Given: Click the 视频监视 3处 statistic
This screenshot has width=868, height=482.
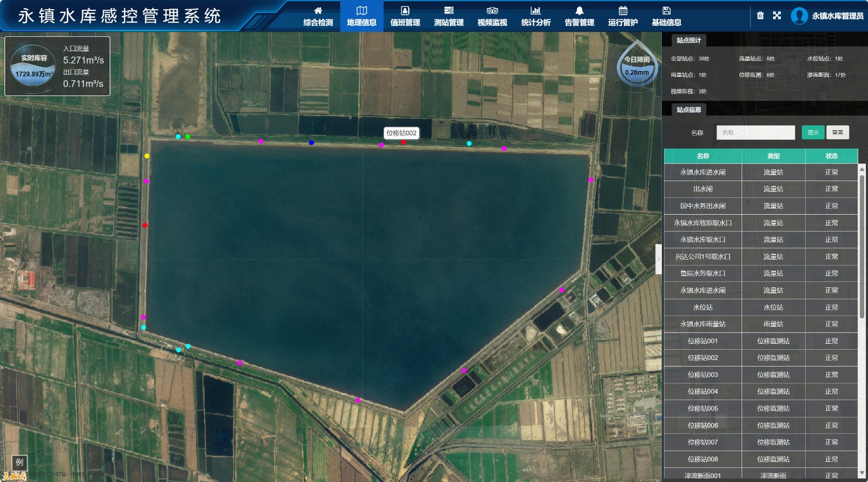Looking at the screenshot, I should click(688, 92).
